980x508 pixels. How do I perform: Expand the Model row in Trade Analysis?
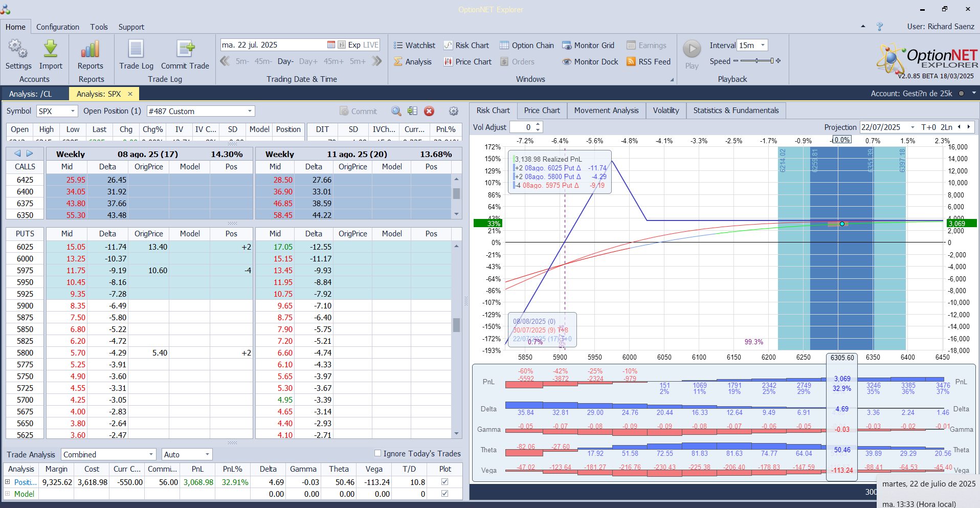click(x=8, y=494)
